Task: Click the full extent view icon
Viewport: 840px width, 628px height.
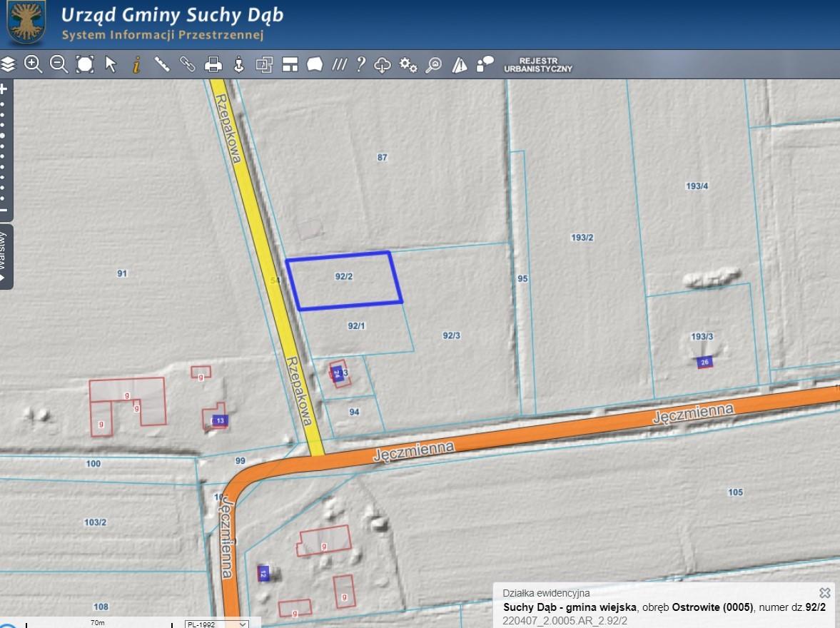Action: click(x=85, y=65)
